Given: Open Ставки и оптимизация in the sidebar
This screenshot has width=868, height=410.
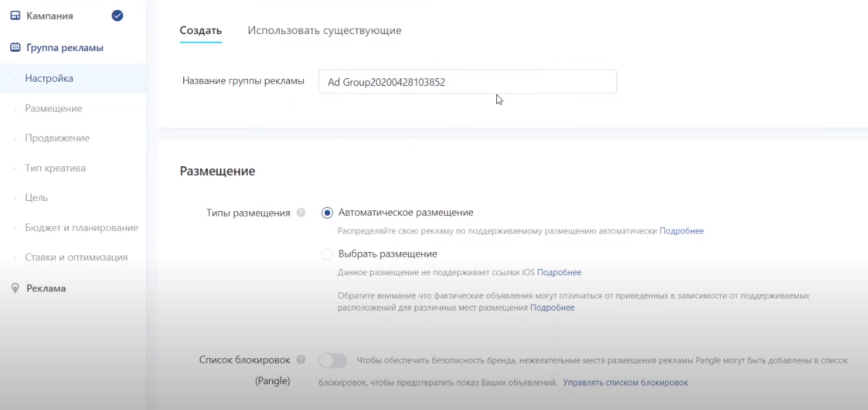Looking at the screenshot, I should 77,257.
